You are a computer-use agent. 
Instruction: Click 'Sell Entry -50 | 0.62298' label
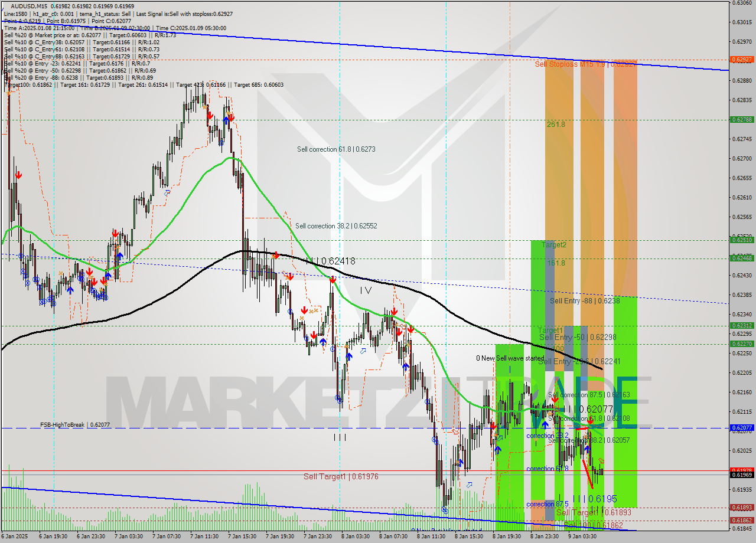point(578,337)
